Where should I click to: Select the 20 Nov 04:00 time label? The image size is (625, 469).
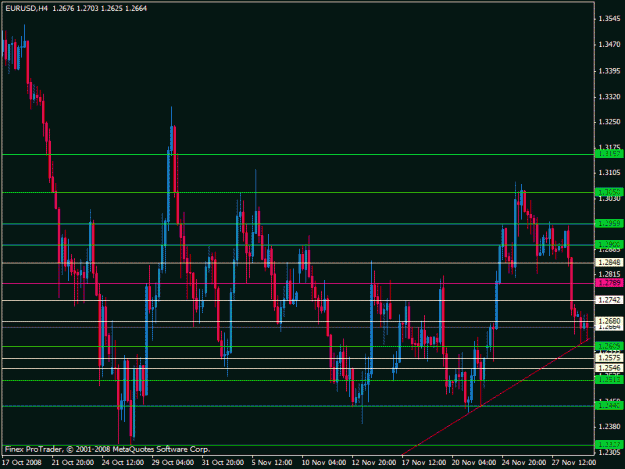tap(474, 462)
